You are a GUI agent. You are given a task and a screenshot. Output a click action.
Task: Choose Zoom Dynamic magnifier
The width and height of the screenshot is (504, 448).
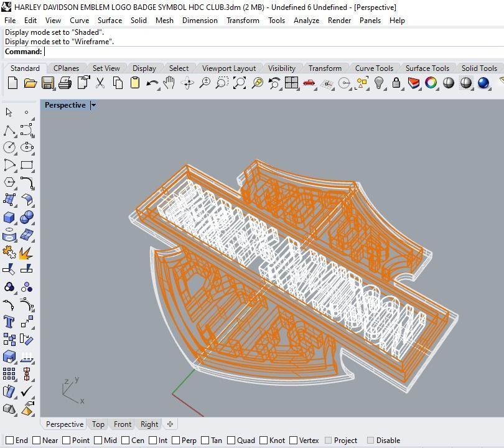click(205, 83)
